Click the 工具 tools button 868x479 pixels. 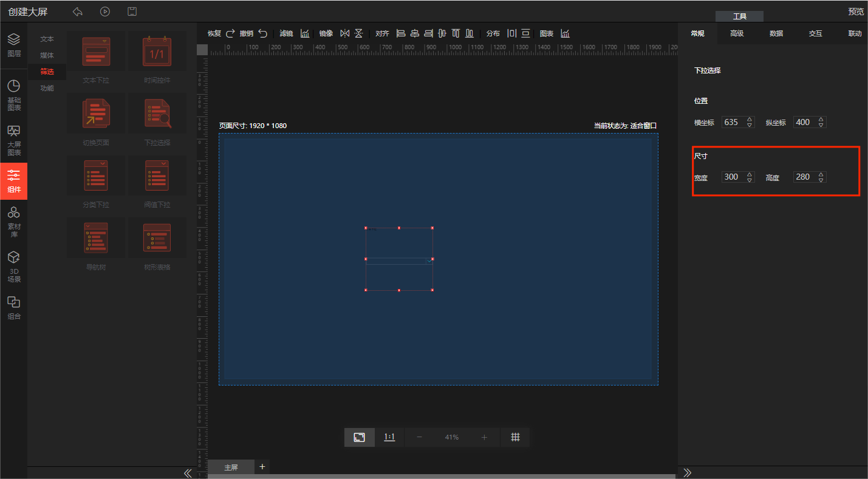coord(739,16)
